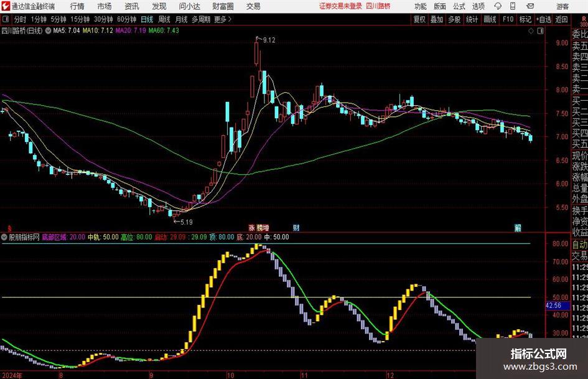Click the 财 marker on the timeline
Image resolution: width=588 pixels, height=379 pixels.
pos(296,228)
